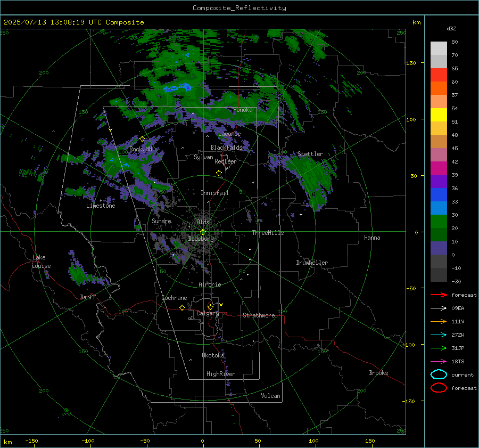
Task: Click the Hanna city label
Action: pos(372,238)
